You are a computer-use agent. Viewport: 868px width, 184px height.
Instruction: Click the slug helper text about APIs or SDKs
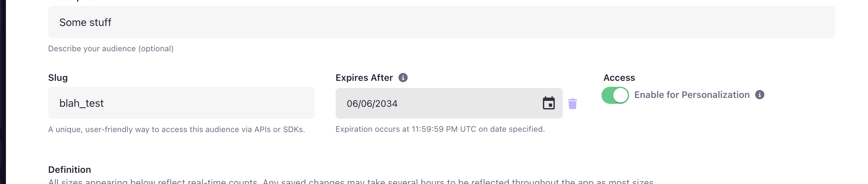coord(177,129)
